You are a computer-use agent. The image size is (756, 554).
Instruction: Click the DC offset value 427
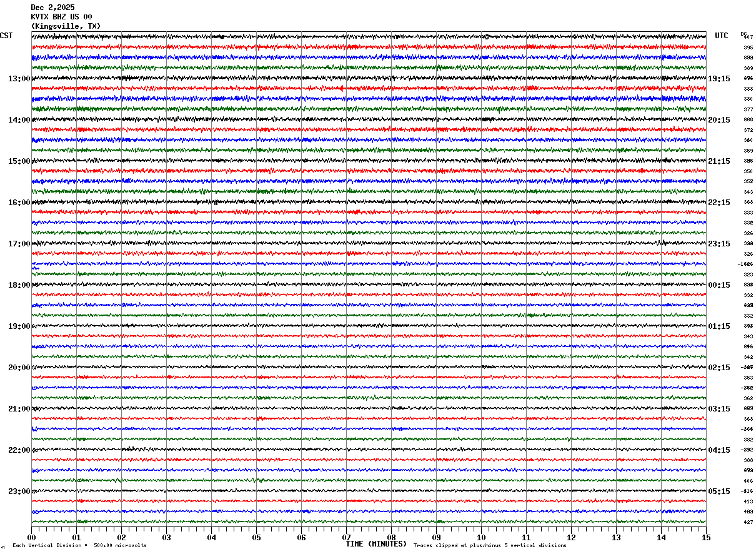[748, 522]
